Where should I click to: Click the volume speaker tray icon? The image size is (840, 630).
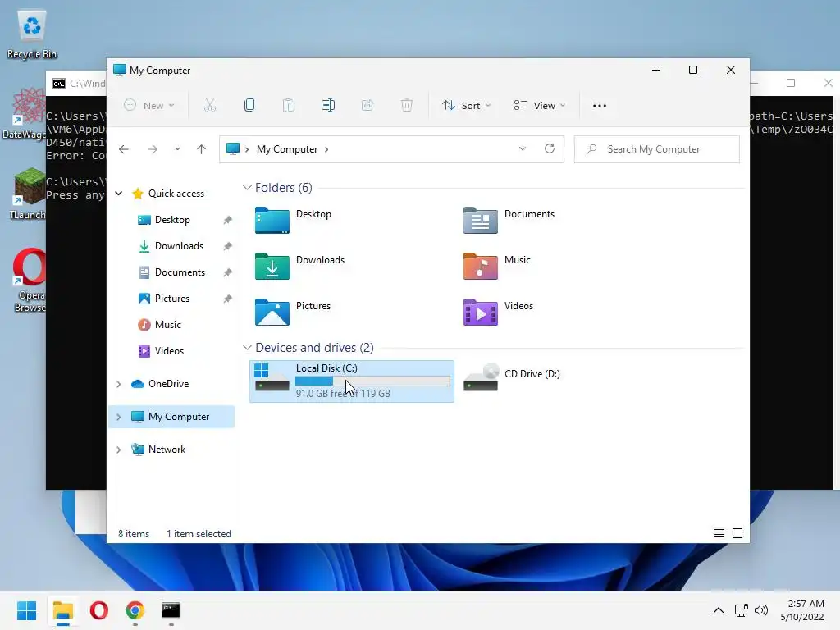click(760, 610)
